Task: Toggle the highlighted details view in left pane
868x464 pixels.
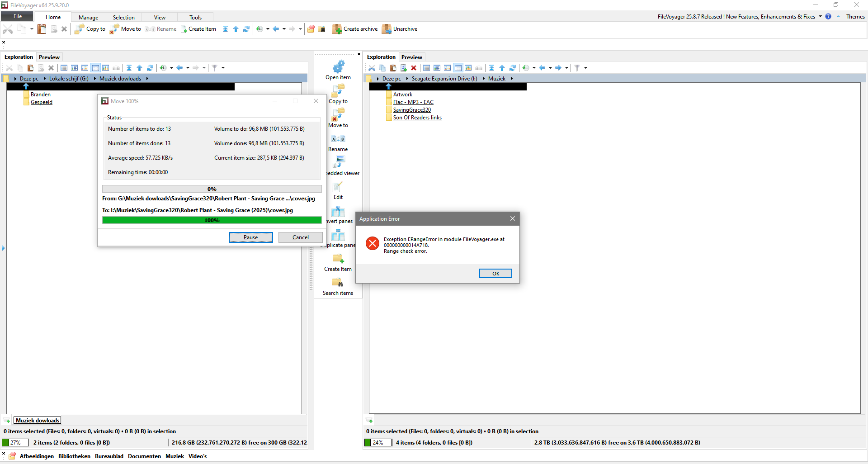Action: (x=95, y=68)
